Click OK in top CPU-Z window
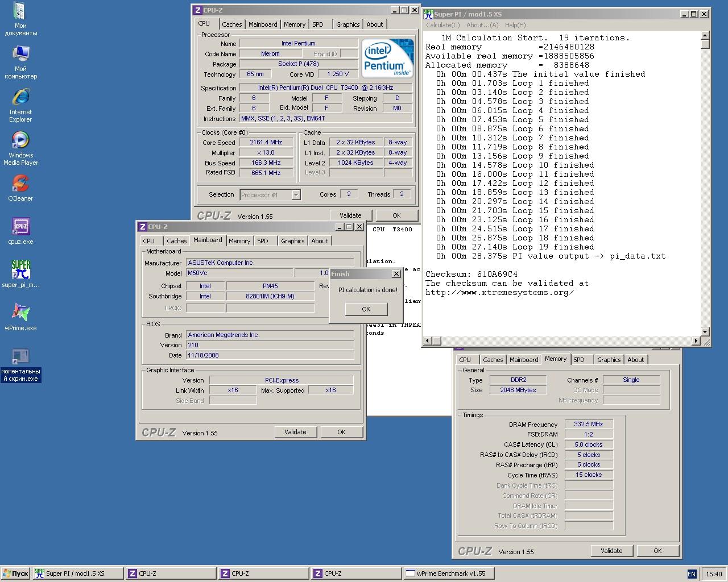 coord(396,215)
